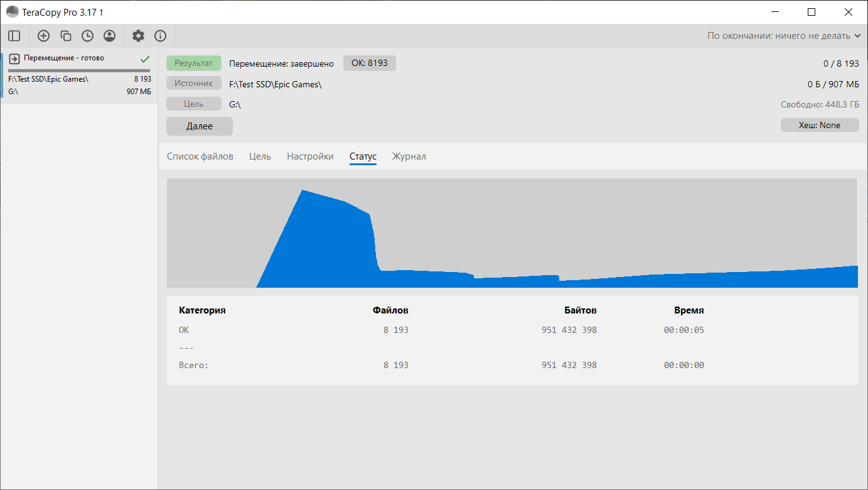This screenshot has height=490, width=868.
Task: Click the add new task plus icon
Action: [43, 36]
